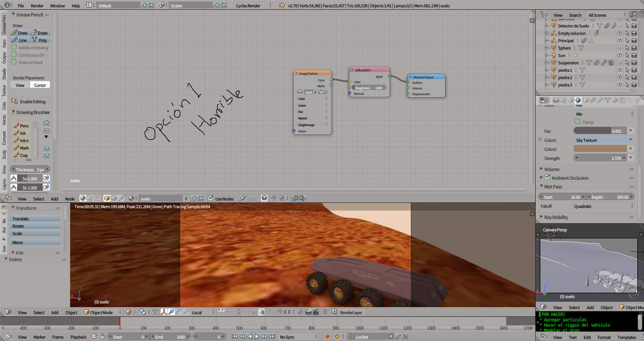Select the Draw grease pencil tool
This screenshot has width=644, height=341.
(x=20, y=33)
